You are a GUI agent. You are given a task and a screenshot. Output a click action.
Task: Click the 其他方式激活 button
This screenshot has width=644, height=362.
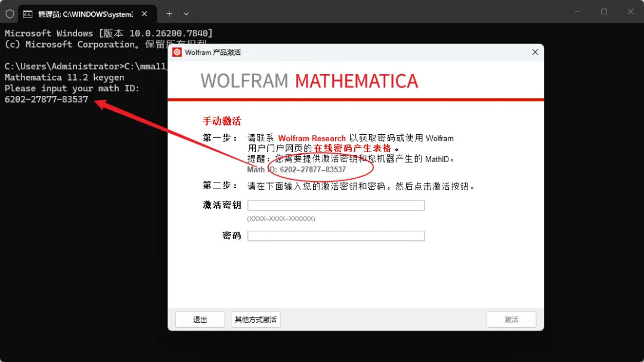[x=255, y=320]
